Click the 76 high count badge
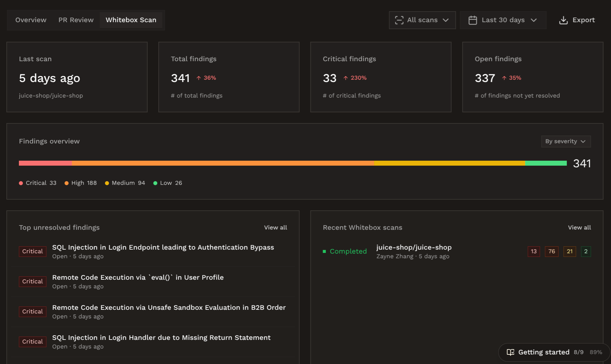This screenshot has width=611, height=364. pos(551,251)
